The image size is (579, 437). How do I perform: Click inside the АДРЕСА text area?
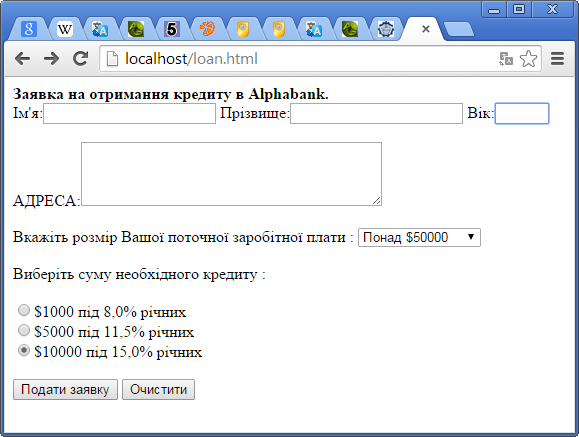(232, 174)
